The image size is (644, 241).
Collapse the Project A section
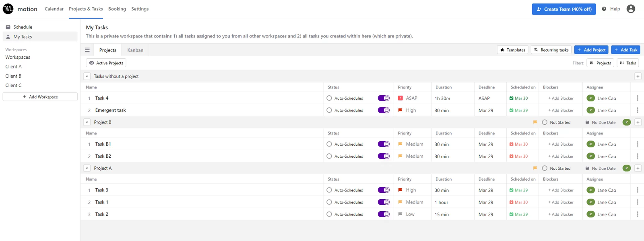pyautogui.click(x=87, y=168)
